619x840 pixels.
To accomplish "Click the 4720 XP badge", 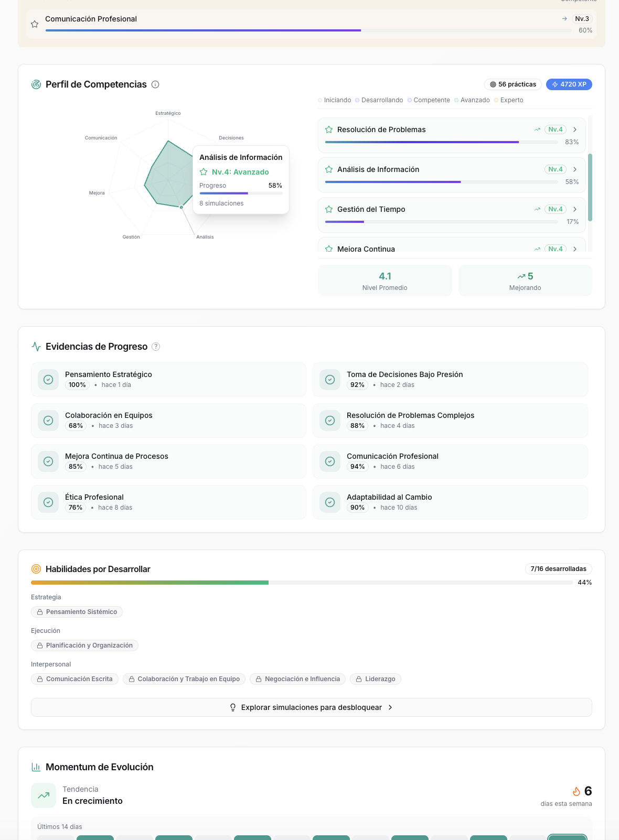I will click(569, 84).
